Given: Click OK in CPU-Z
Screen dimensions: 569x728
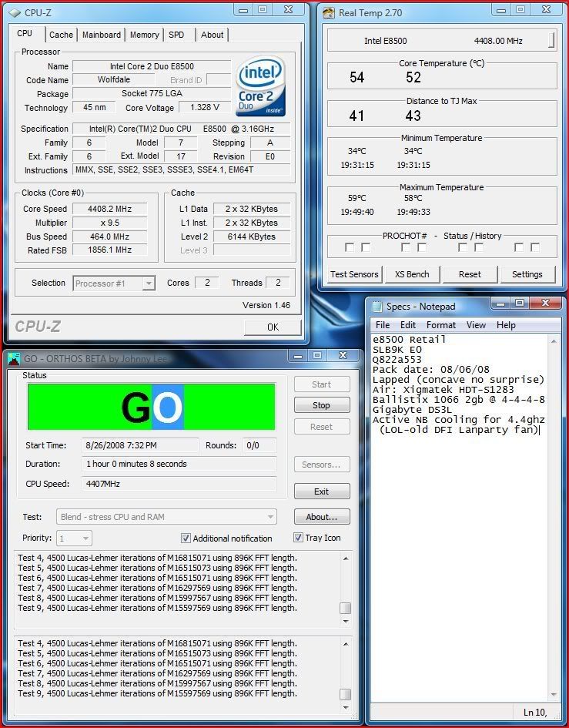Looking at the screenshot, I should 273,327.
